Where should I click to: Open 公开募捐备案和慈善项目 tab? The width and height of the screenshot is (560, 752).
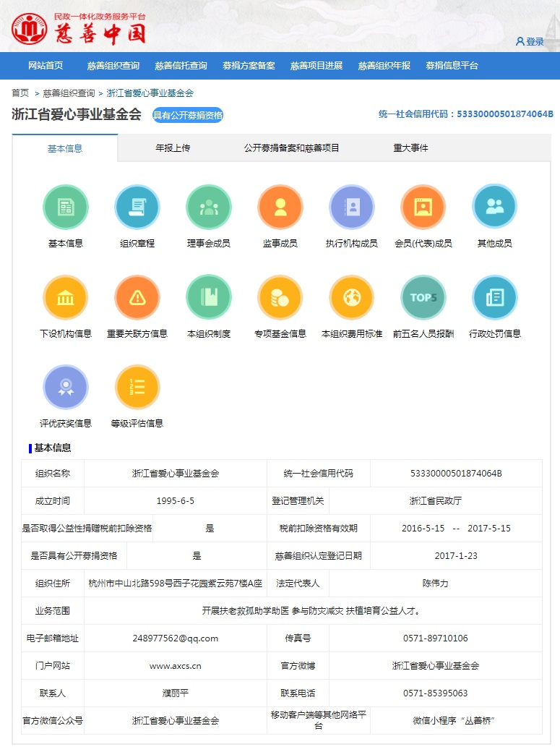coord(291,148)
